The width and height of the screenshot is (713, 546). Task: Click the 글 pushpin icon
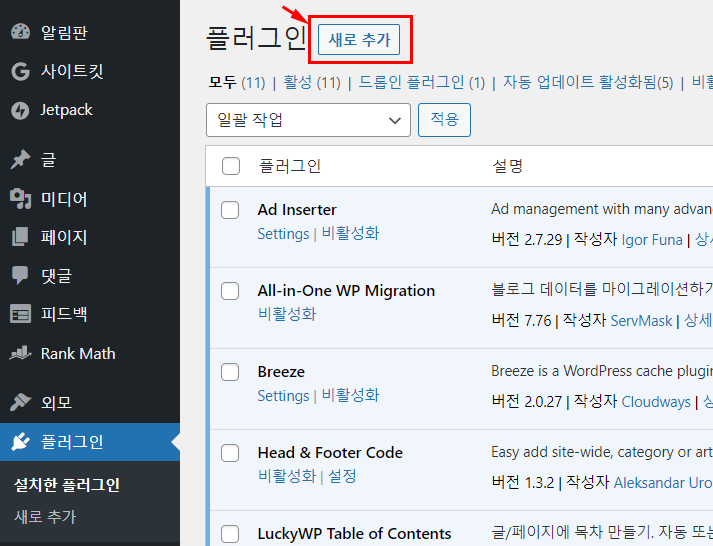(x=20, y=160)
